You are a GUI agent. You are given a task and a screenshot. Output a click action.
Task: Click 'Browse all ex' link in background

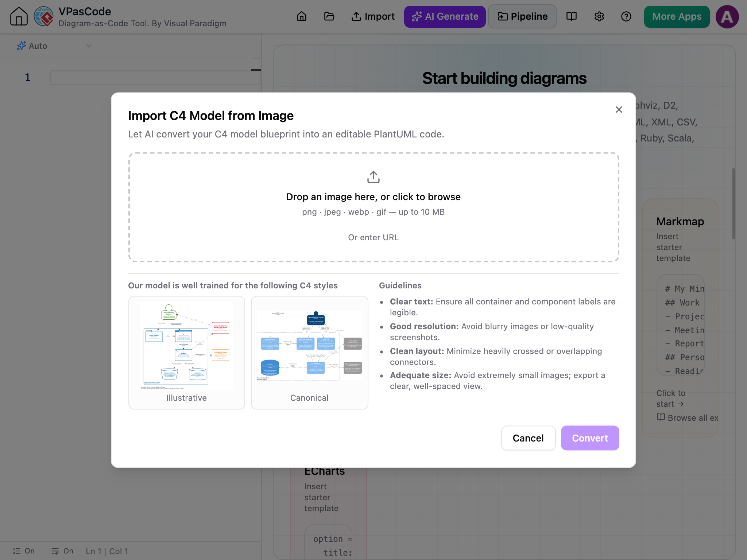tap(688, 418)
